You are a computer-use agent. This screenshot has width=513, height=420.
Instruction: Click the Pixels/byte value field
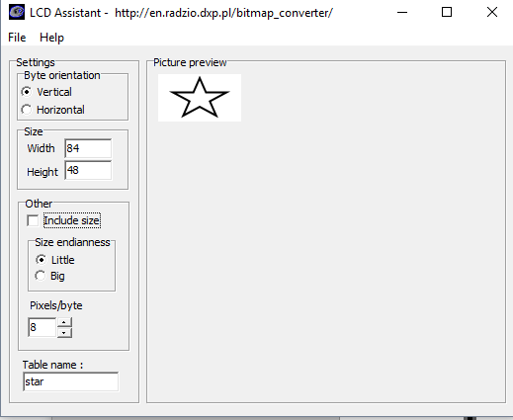(x=43, y=327)
